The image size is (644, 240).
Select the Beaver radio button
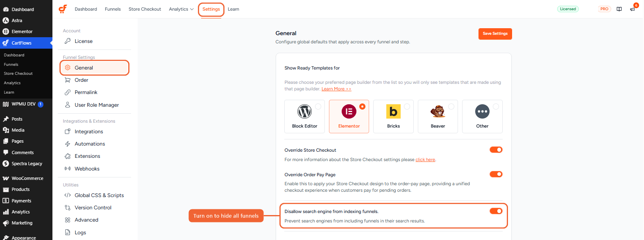451,106
